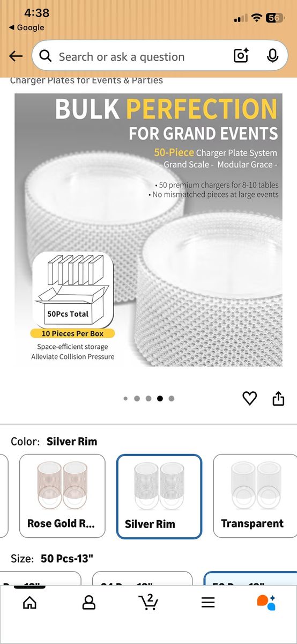
Task: Jump to first image carousel dot
Action: pos(125,399)
